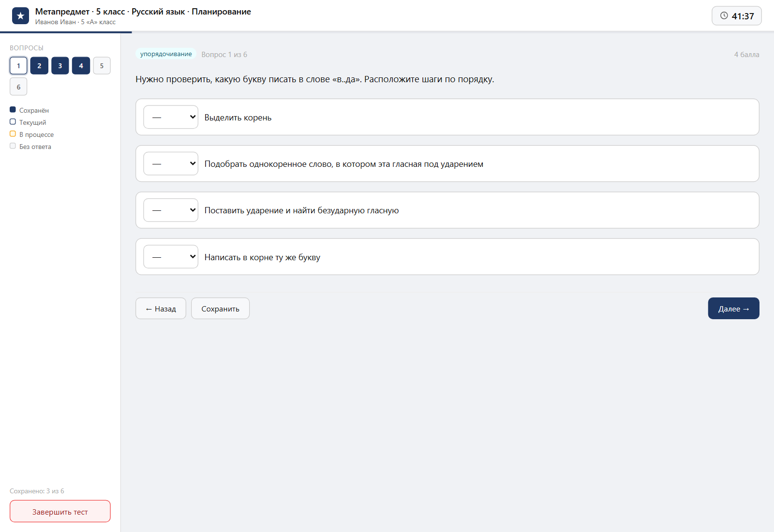Click the «Далее →» button
The image size is (774, 532).
pyautogui.click(x=733, y=309)
